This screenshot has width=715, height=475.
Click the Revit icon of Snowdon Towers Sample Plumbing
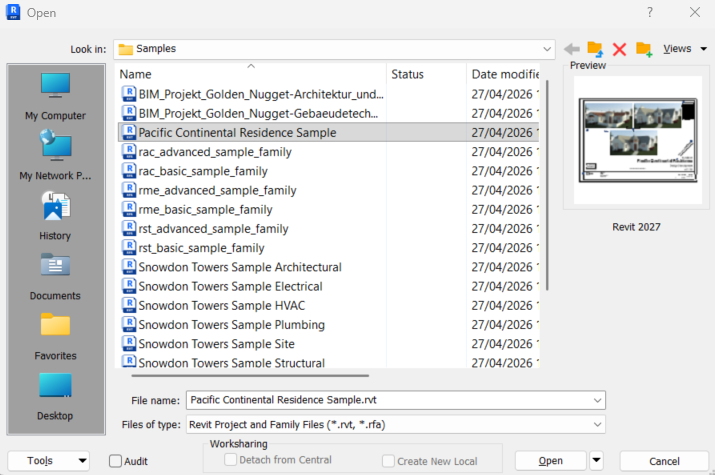tap(130, 324)
